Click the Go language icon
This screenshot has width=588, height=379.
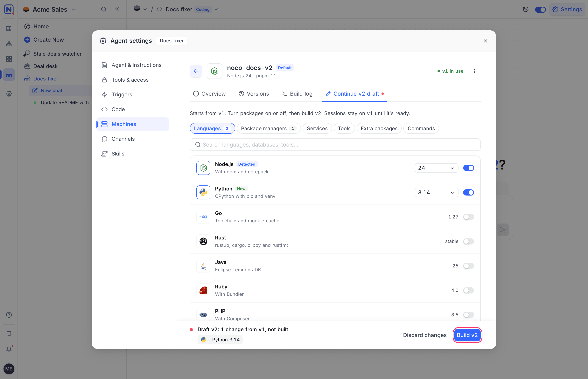tap(203, 217)
